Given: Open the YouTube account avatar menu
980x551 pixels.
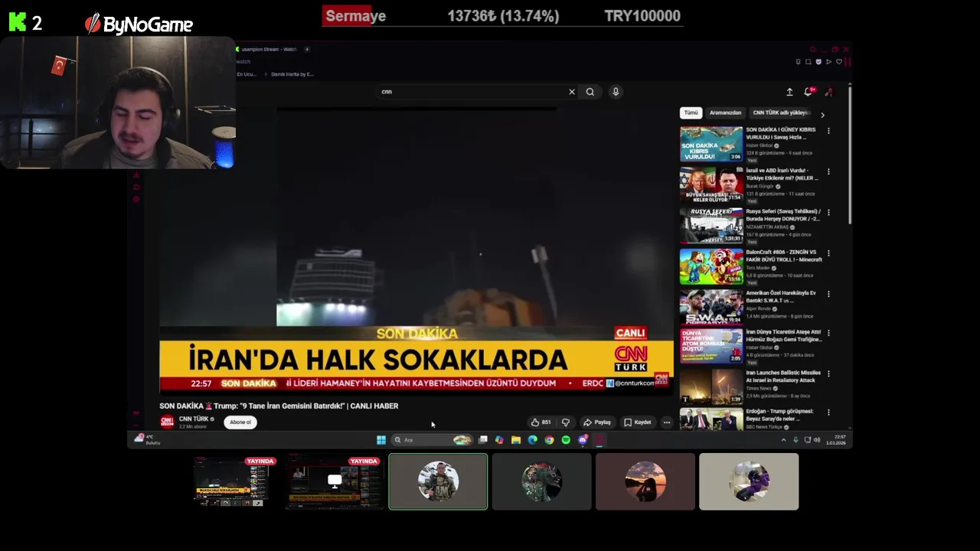Looking at the screenshot, I should pos(829,92).
